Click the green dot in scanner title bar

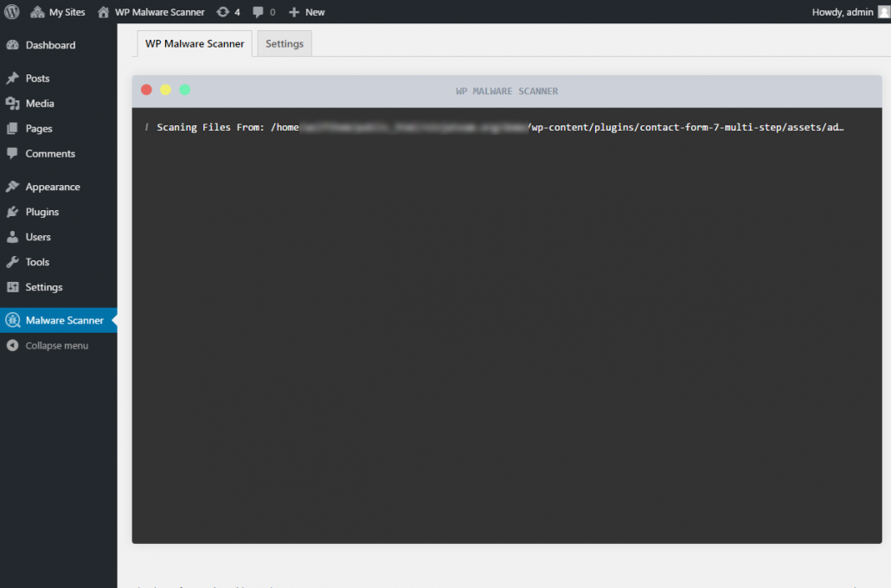(x=184, y=90)
